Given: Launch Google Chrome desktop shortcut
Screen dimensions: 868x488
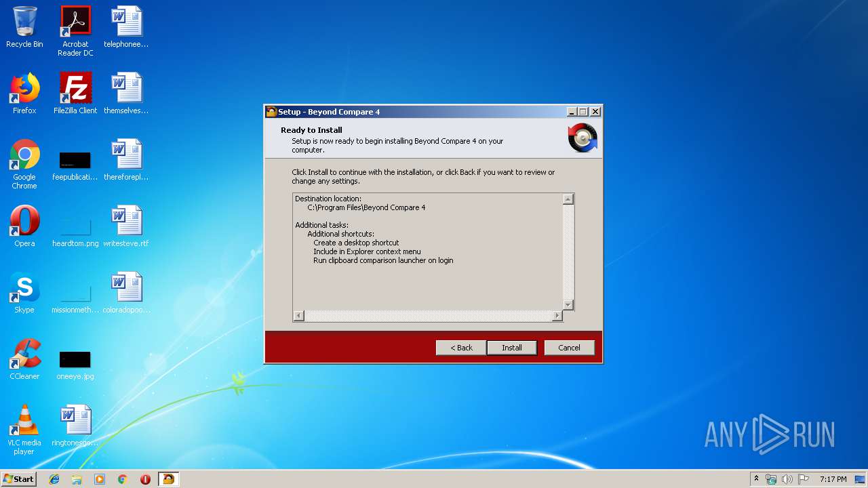Looking at the screenshot, I should (24, 164).
